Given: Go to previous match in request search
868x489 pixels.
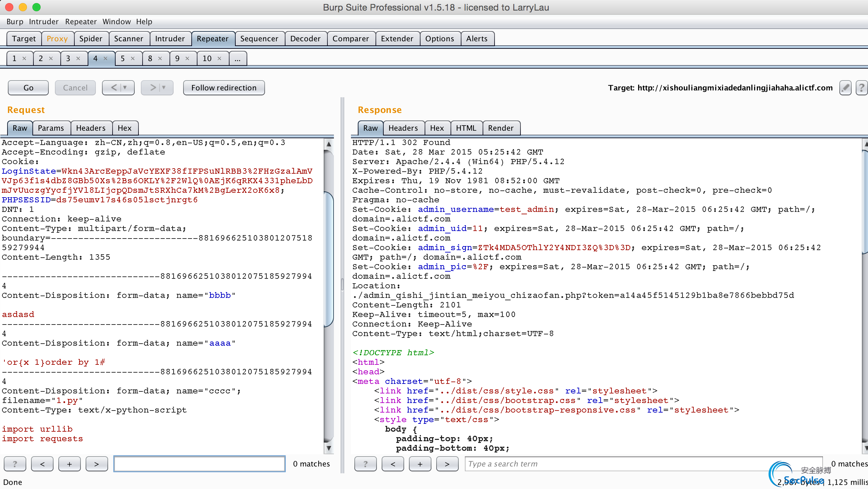Looking at the screenshot, I should pyautogui.click(x=42, y=464).
